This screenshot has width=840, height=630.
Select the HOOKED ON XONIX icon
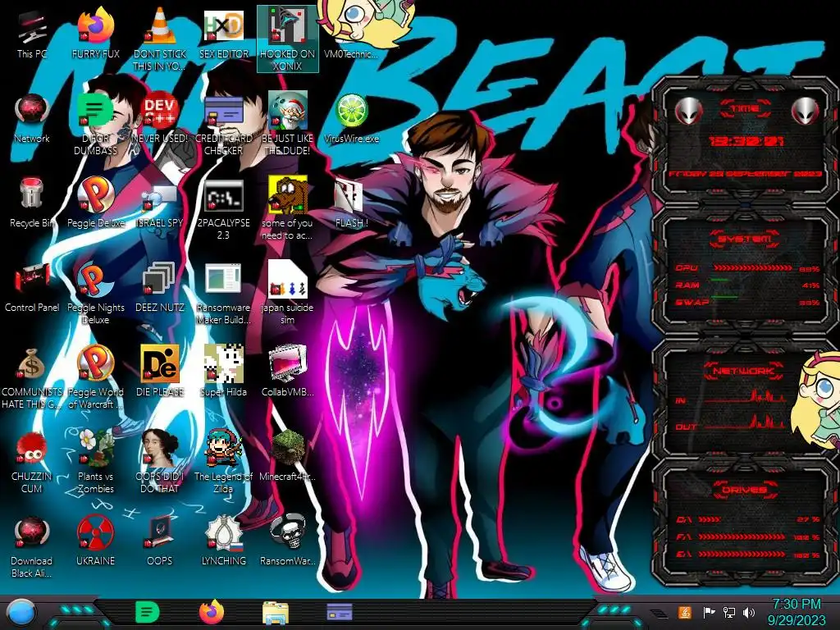coord(288,39)
